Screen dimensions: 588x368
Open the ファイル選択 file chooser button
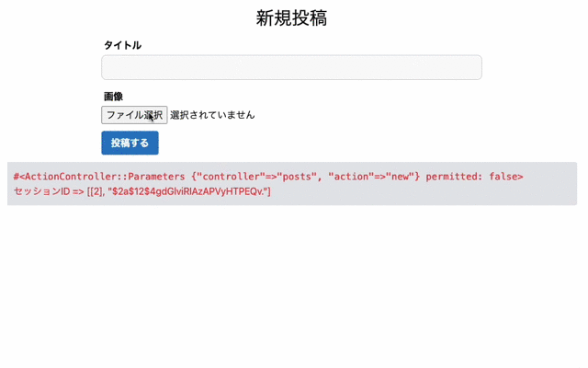click(x=134, y=115)
